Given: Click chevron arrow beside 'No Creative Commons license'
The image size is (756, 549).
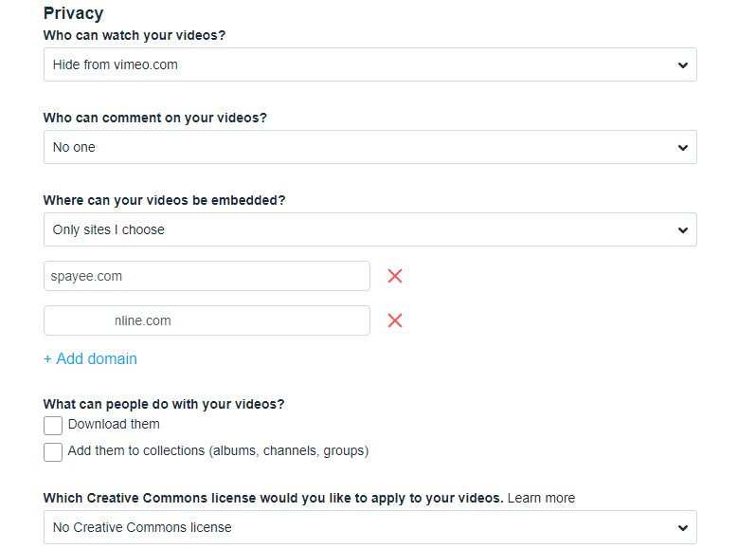Looking at the screenshot, I should [x=683, y=528].
